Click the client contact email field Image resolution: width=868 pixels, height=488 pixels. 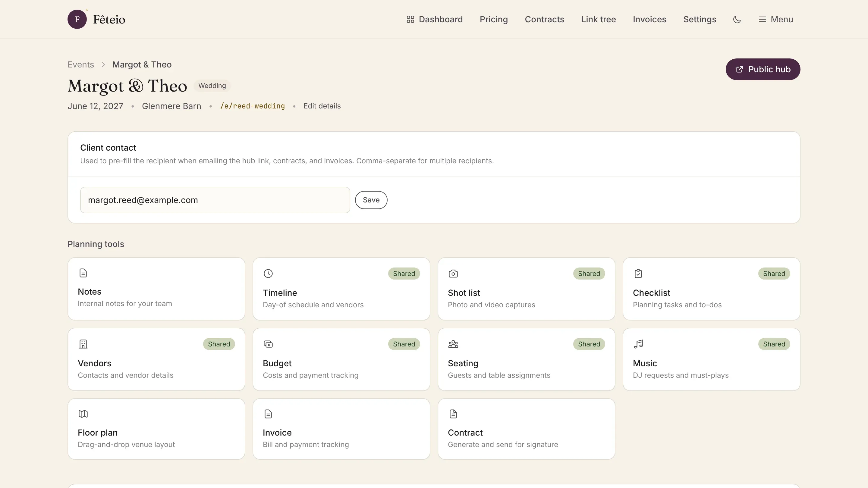point(215,200)
